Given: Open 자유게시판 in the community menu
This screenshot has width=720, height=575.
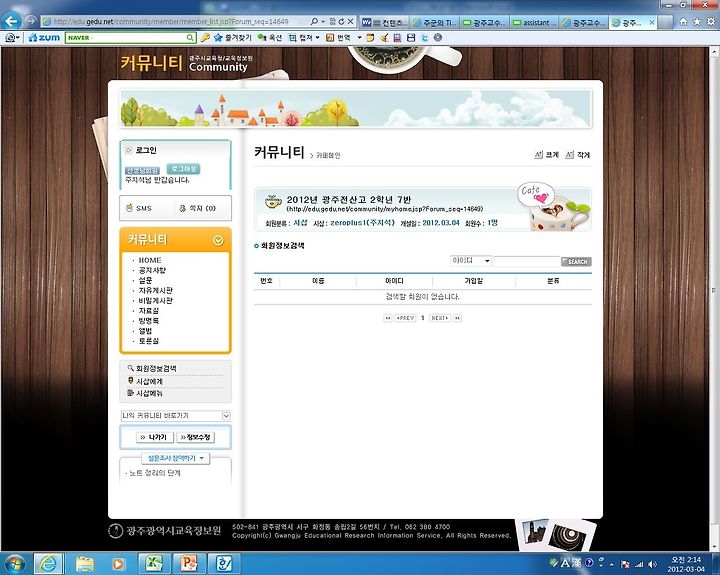Looking at the screenshot, I should tap(156, 291).
